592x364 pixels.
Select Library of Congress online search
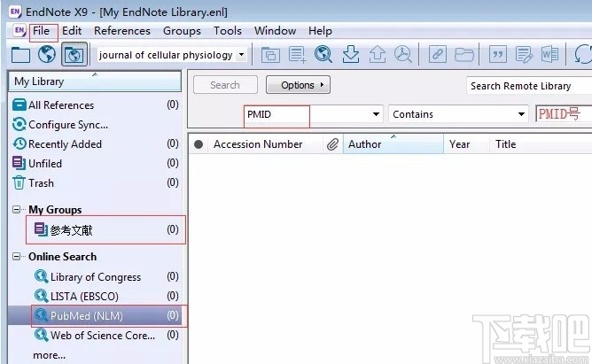click(x=95, y=277)
